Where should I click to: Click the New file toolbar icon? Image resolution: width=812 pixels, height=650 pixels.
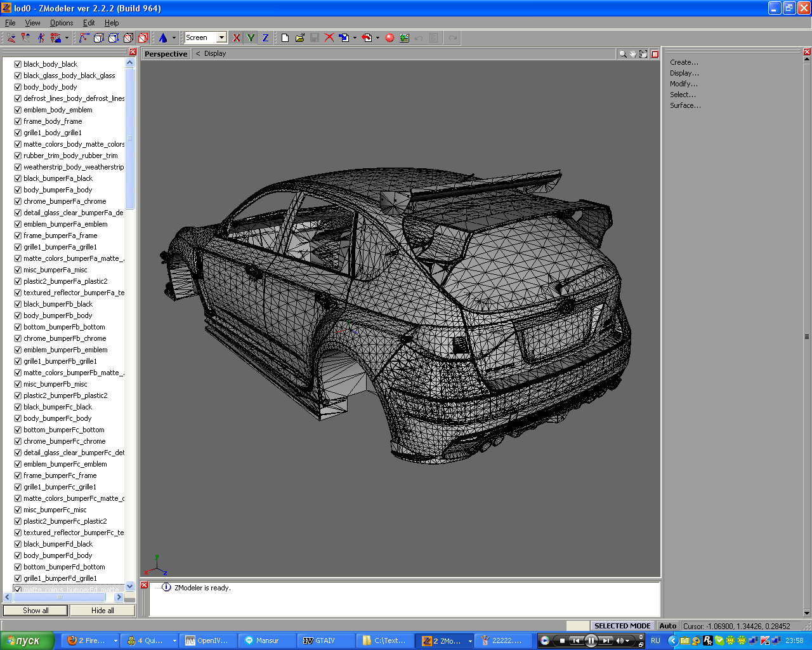pos(285,38)
